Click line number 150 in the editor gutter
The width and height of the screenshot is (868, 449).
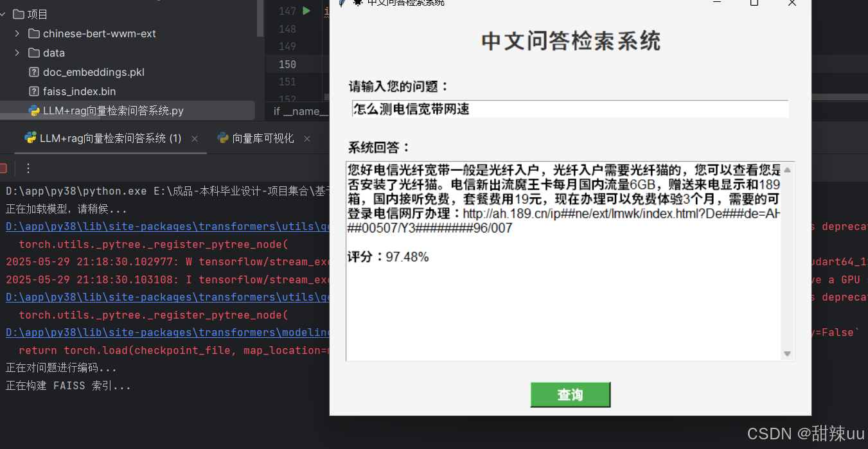287,64
